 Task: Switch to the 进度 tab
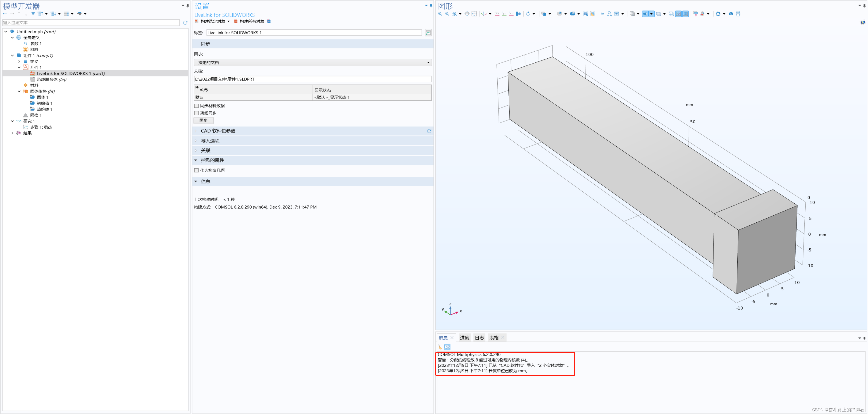[464, 338]
